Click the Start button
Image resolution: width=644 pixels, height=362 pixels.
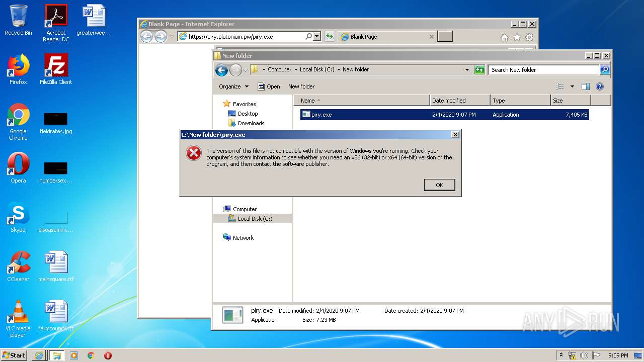(14, 355)
